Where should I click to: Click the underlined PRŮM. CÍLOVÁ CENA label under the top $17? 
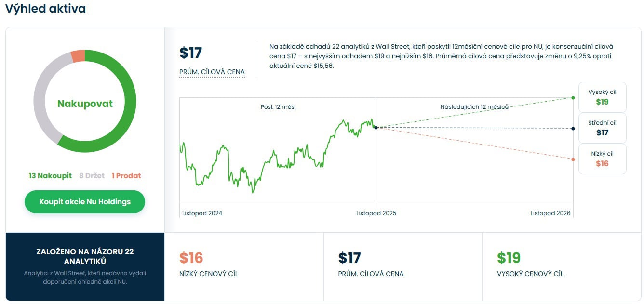pyautogui.click(x=212, y=72)
